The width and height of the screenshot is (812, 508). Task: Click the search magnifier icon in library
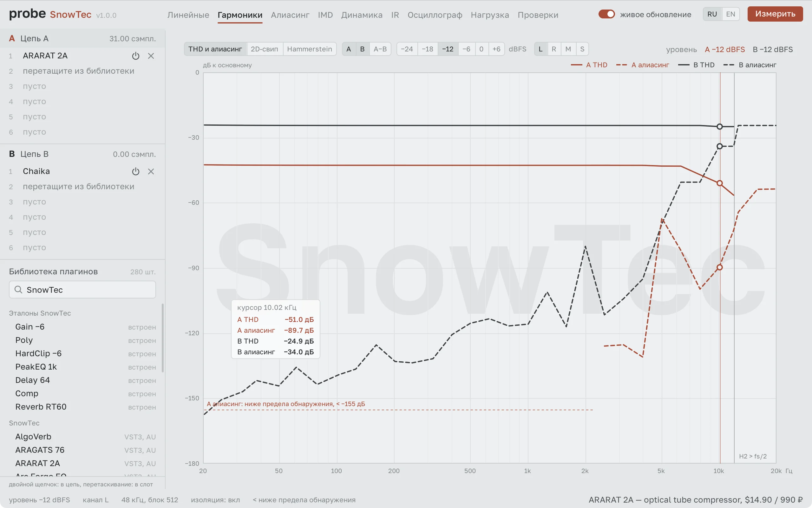pyautogui.click(x=18, y=290)
